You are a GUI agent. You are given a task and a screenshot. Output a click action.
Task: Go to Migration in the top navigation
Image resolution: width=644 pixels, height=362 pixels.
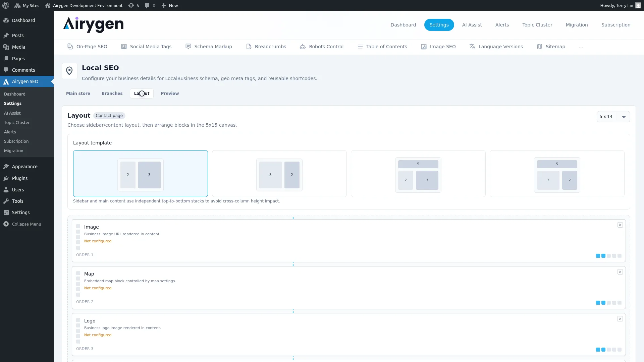[577, 25]
